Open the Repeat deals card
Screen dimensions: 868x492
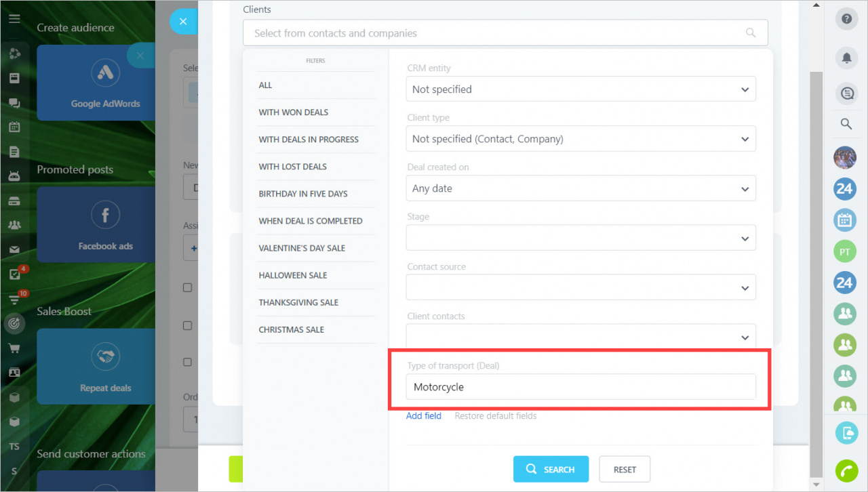(x=96, y=367)
